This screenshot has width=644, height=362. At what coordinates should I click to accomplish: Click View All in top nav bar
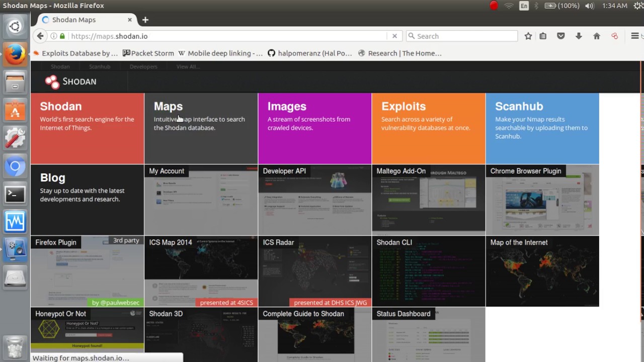coord(188,67)
